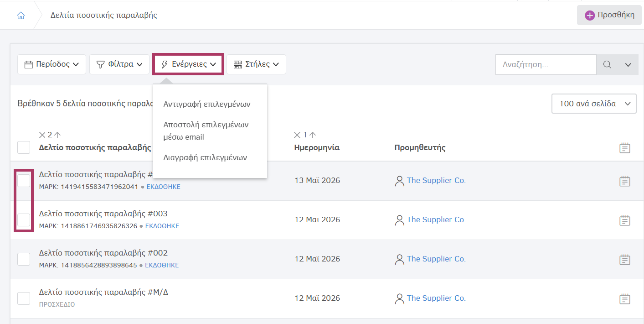
Task: Sort by Ημερομηνία column header
Action: point(317,147)
